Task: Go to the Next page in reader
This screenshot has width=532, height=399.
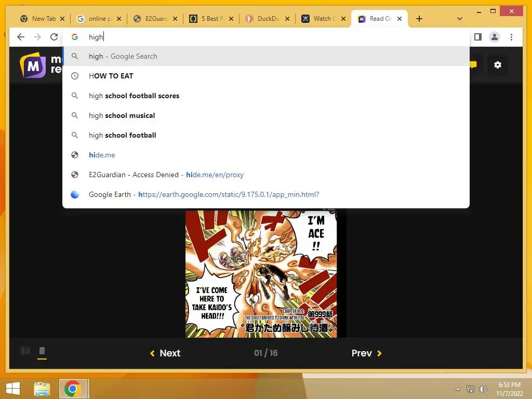Action: (x=165, y=353)
